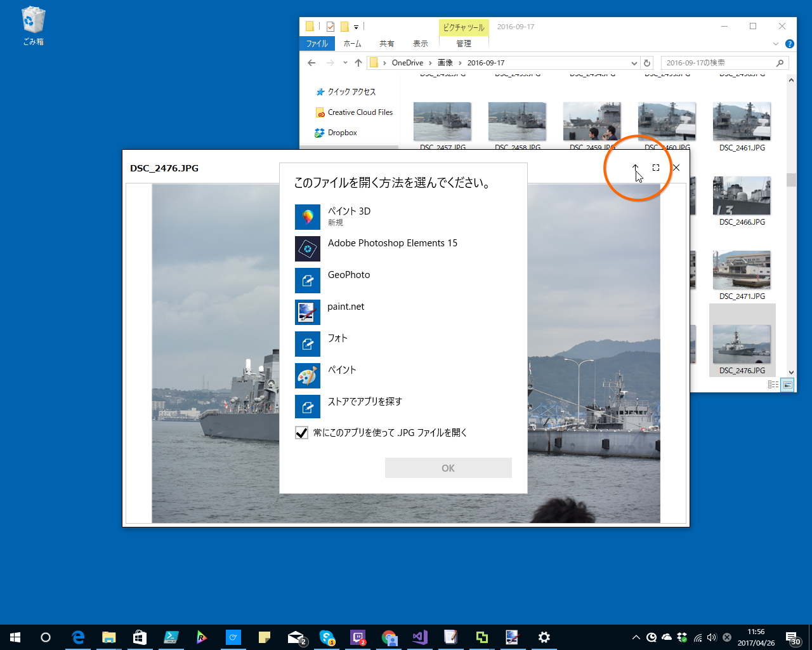Switch to the 表示 ribbon tab
812x650 pixels.
click(421, 44)
